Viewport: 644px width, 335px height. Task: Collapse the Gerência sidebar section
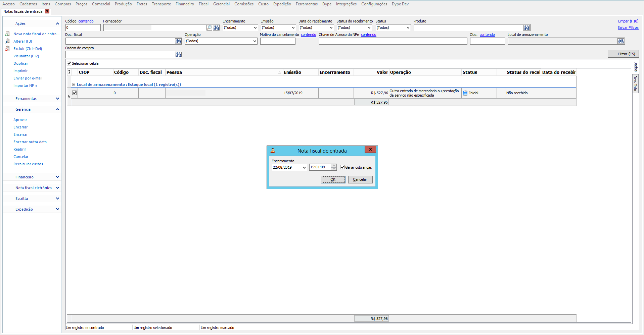[x=57, y=109]
